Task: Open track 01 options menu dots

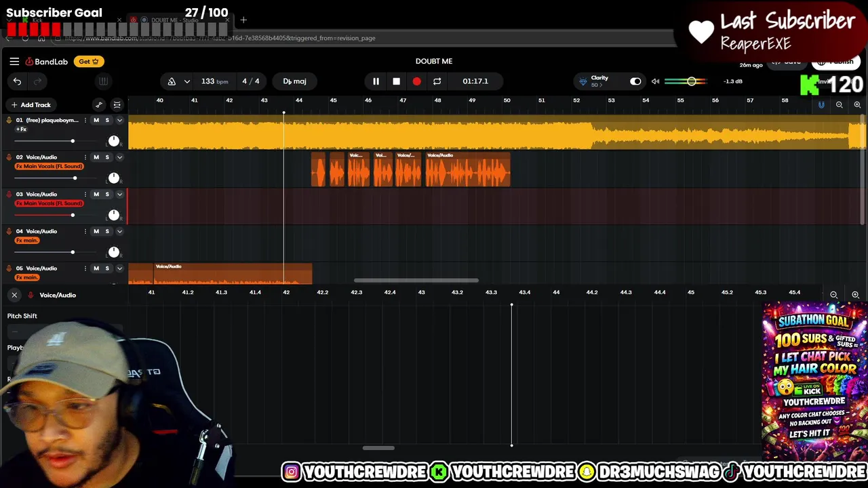Action: (85, 120)
